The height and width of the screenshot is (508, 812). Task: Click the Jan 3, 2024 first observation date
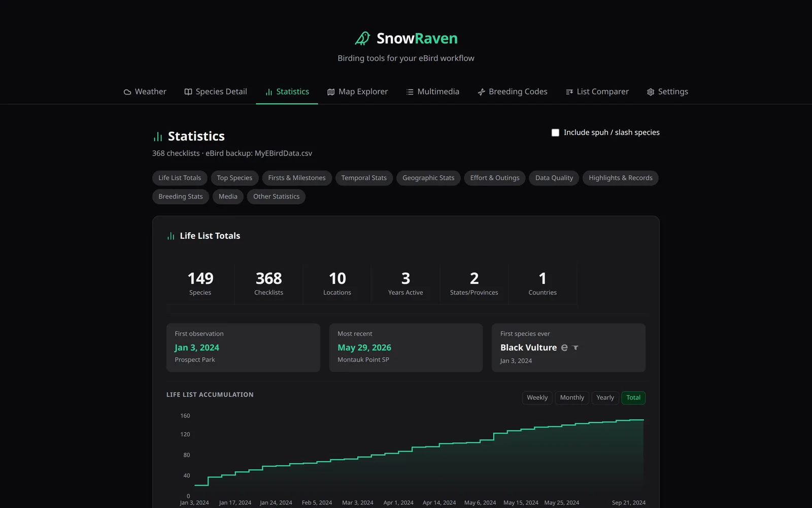tap(197, 347)
